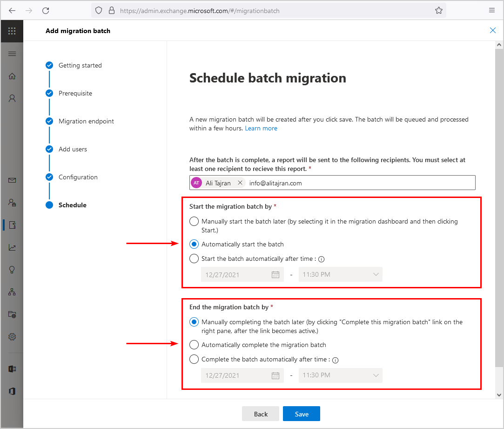Open the Microsoft 365 app launcher grid

pyautogui.click(x=12, y=31)
